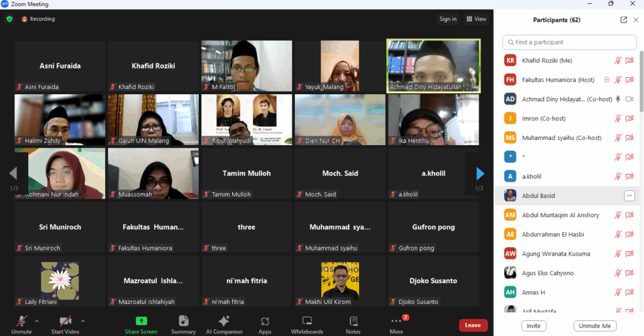Click the Invite button

coord(533,326)
